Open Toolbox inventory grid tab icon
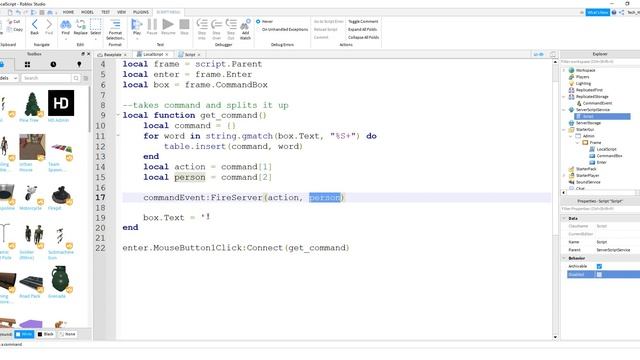The height and width of the screenshot is (360, 640). [x=27, y=64]
